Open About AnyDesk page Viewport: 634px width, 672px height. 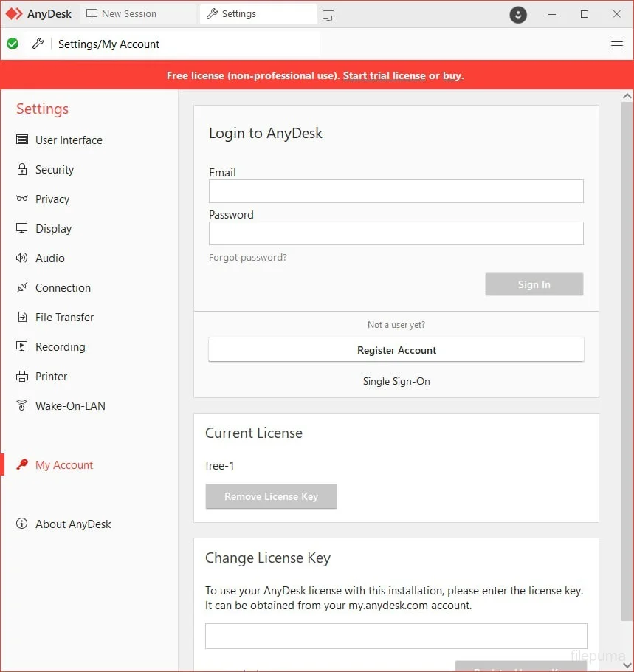click(x=73, y=524)
